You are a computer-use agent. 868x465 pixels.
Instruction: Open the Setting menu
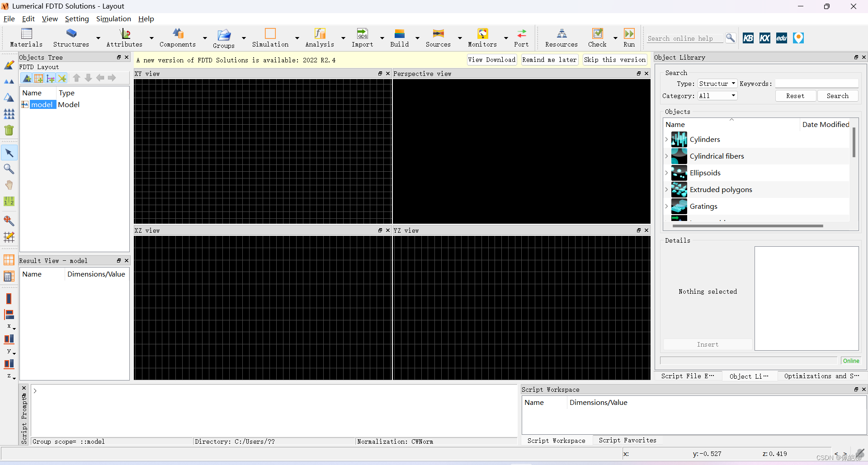(x=77, y=19)
